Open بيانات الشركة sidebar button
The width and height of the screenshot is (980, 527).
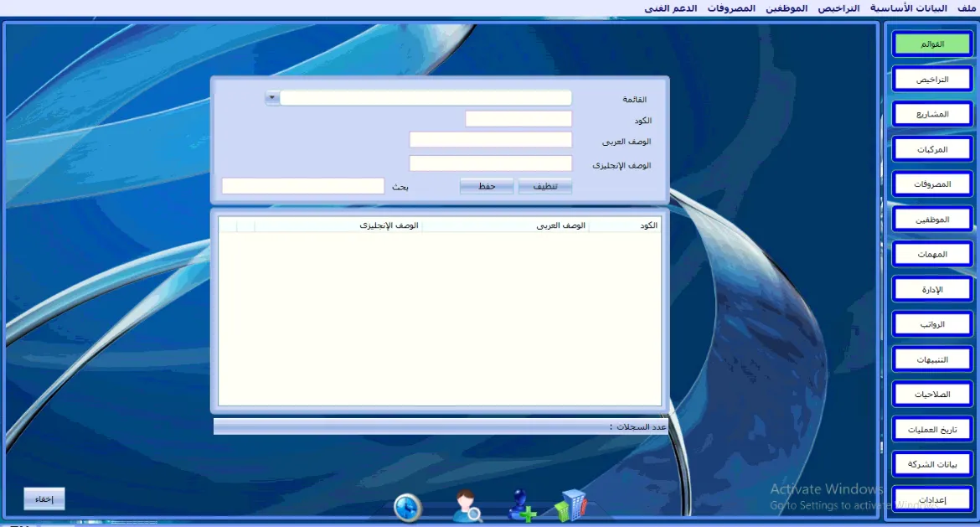932,464
